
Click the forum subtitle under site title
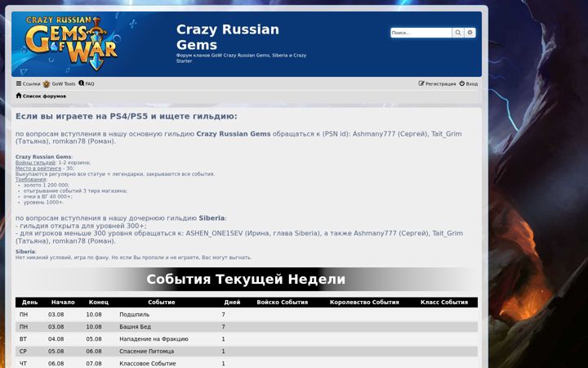tap(242, 58)
